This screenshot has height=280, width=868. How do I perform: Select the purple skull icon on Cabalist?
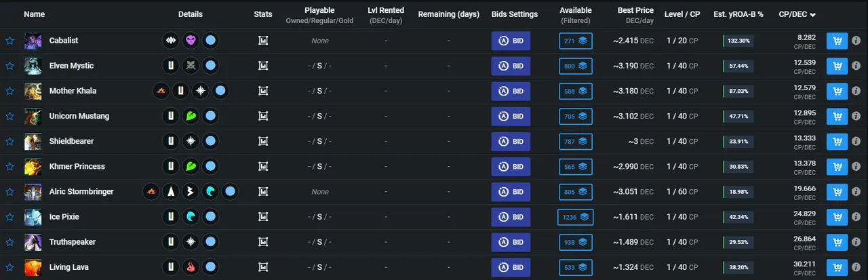click(191, 41)
